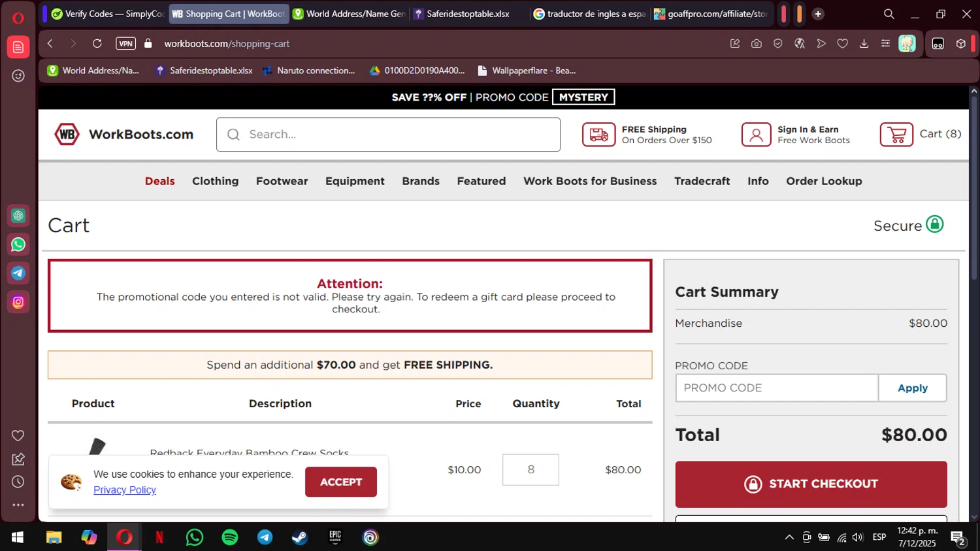This screenshot has width=980, height=551.
Task: Open WhatsApp in the Opera sidebar
Action: point(18,244)
